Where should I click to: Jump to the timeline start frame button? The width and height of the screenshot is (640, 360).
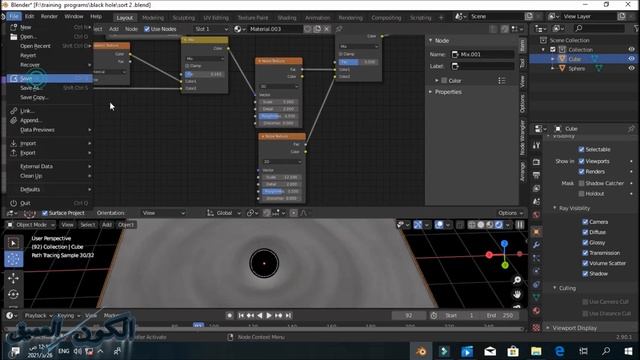coord(241,316)
